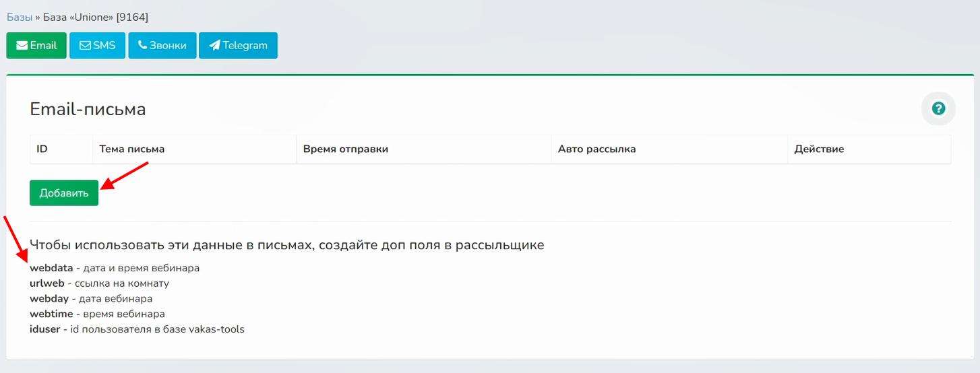Click the iduser field name

(44, 330)
